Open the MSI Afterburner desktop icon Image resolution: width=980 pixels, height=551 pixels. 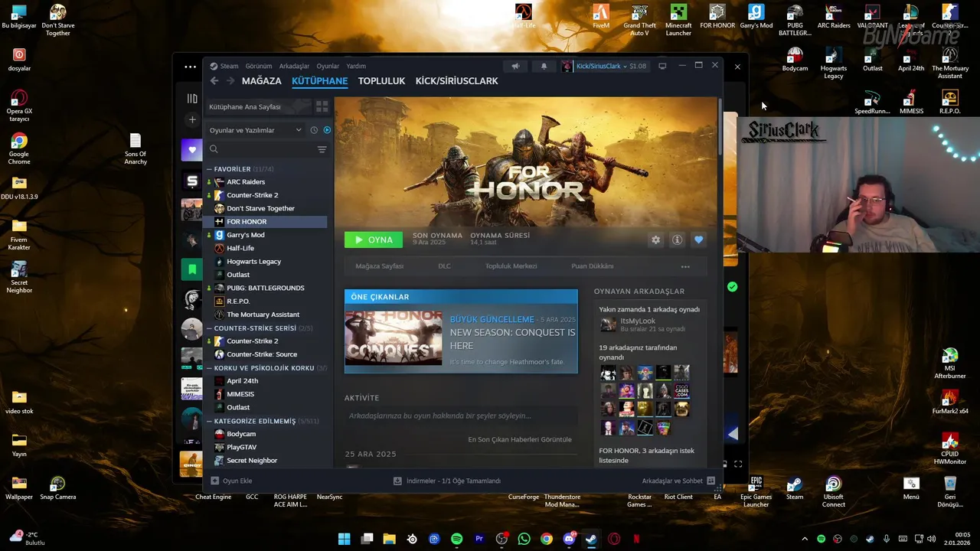click(949, 364)
